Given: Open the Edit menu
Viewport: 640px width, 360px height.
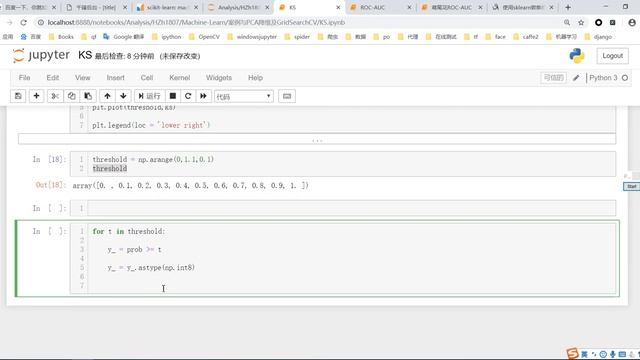Looking at the screenshot, I should click(x=53, y=78).
